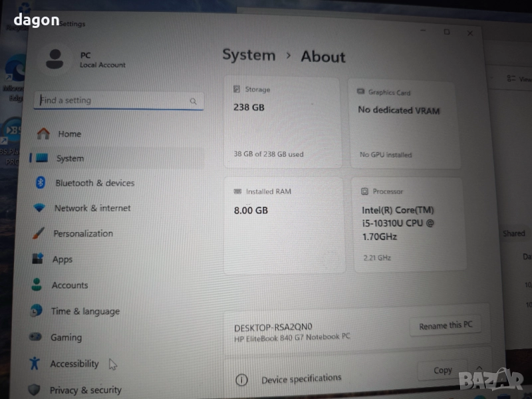
Task: Select the Network & internet Wi-Fi icon
Action: coord(40,208)
